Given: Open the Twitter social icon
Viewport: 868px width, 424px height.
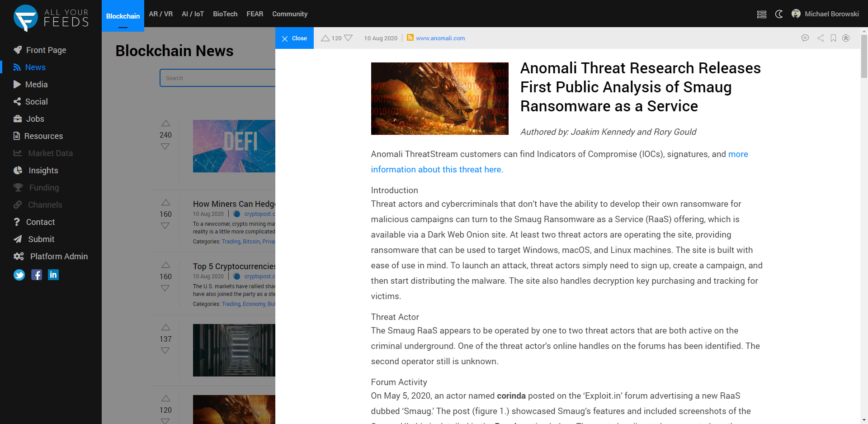Looking at the screenshot, I should 19,275.
